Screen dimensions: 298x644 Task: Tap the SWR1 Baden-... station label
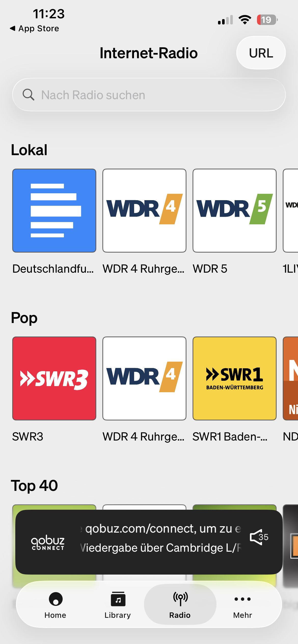coord(230,437)
